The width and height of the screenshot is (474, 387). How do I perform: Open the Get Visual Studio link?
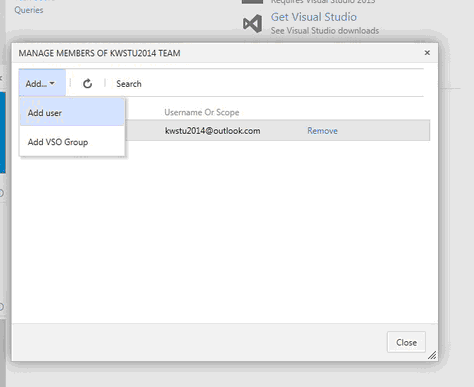(x=314, y=17)
